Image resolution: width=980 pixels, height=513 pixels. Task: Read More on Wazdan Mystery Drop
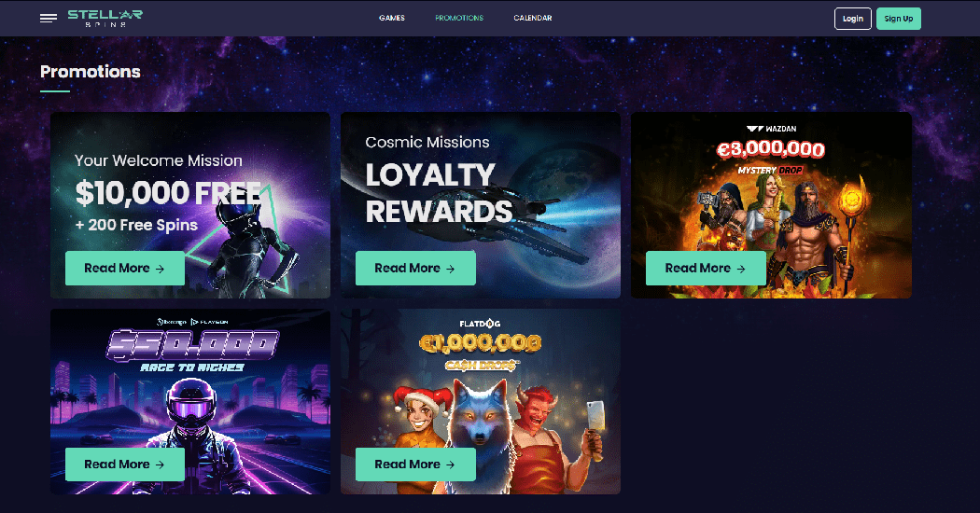click(x=706, y=268)
